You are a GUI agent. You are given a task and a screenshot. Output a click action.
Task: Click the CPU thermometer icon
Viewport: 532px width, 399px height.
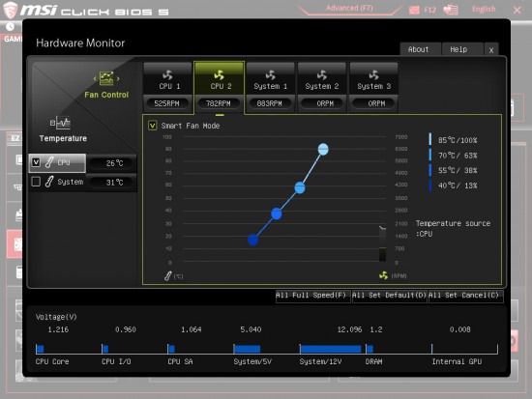point(49,162)
